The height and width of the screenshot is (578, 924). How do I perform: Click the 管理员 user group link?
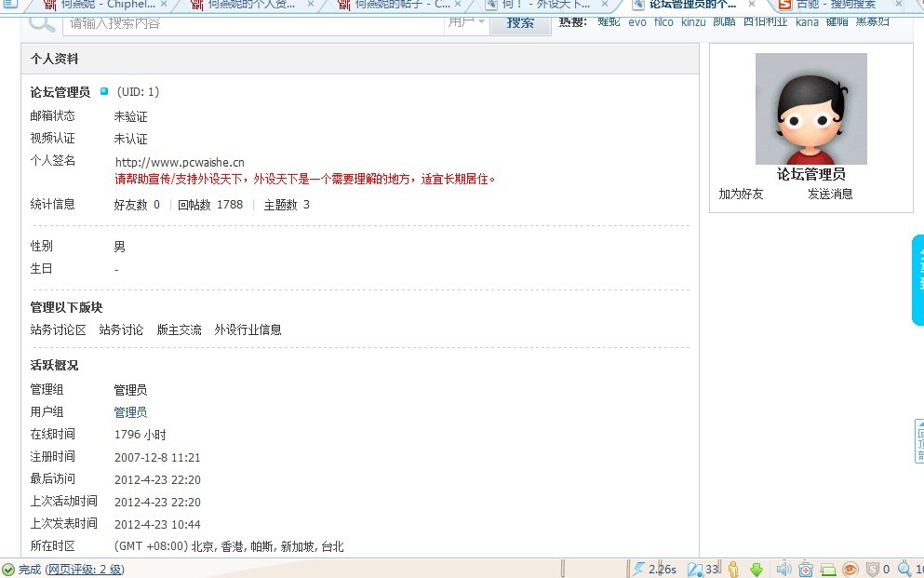(x=130, y=412)
